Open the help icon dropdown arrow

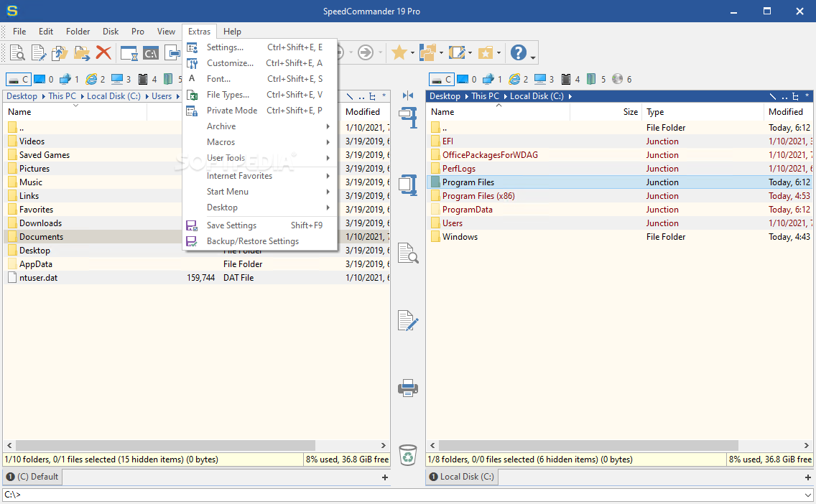532,56
